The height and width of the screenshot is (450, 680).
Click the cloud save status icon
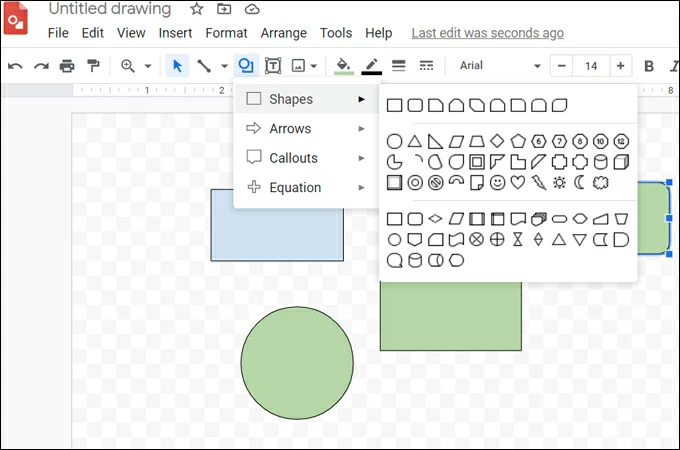252,9
